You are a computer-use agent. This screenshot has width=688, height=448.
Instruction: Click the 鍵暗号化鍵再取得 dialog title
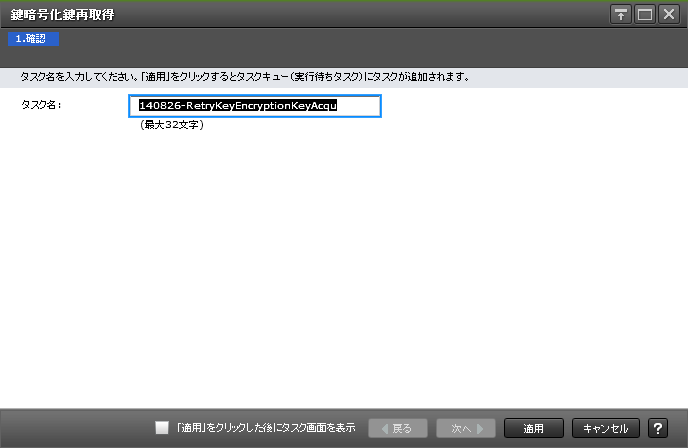62,14
